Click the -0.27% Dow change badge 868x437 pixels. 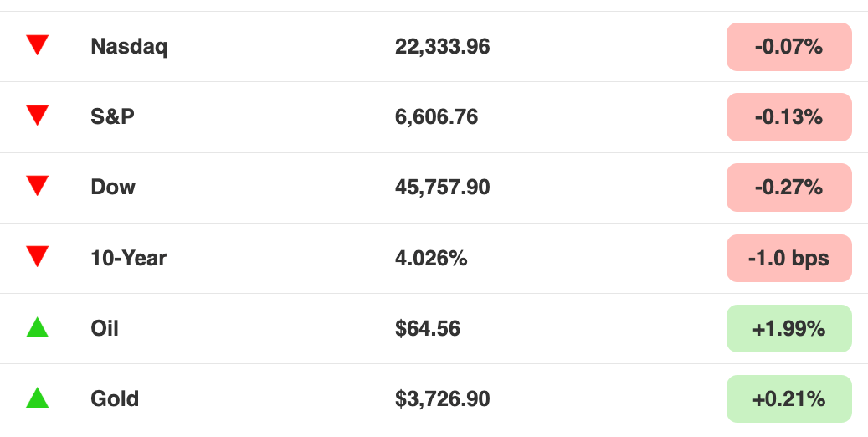(788, 188)
